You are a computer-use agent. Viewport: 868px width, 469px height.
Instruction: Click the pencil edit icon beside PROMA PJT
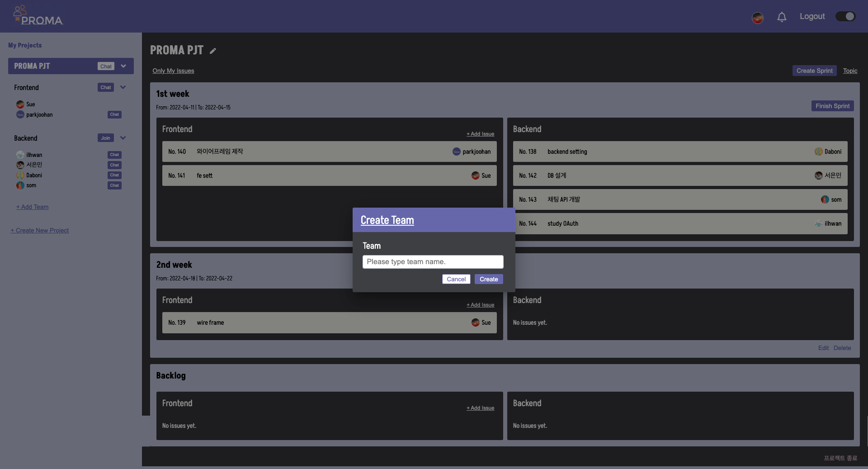(x=212, y=50)
